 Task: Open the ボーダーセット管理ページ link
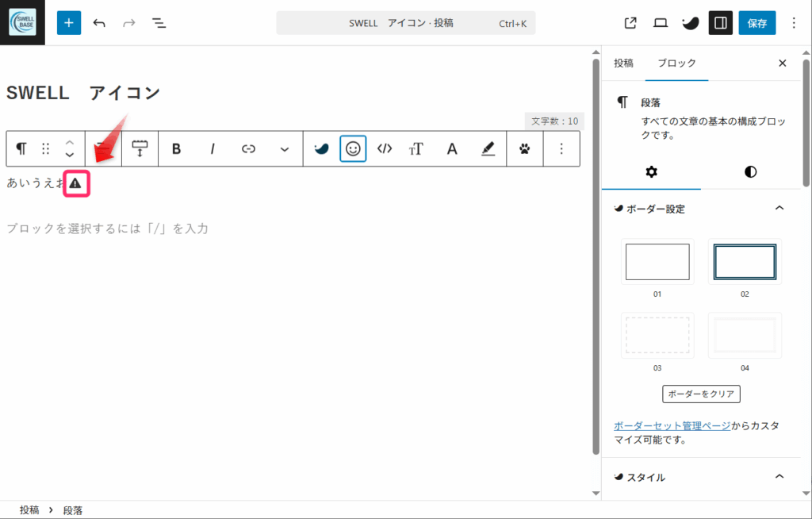point(672,425)
